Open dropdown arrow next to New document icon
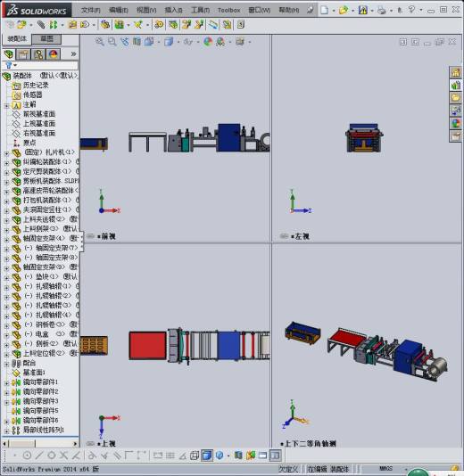Image resolution: width=464 pixels, height=476 pixels. pos(334,11)
